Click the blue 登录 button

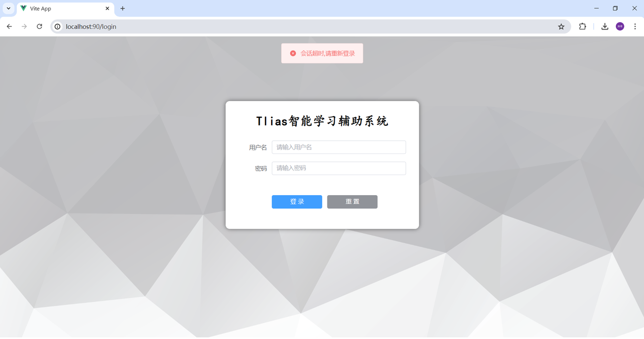point(297,202)
